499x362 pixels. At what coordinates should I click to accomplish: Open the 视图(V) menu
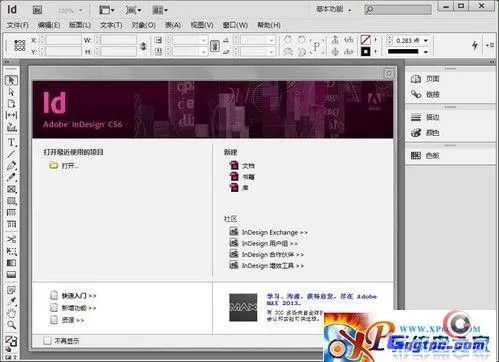click(202, 25)
